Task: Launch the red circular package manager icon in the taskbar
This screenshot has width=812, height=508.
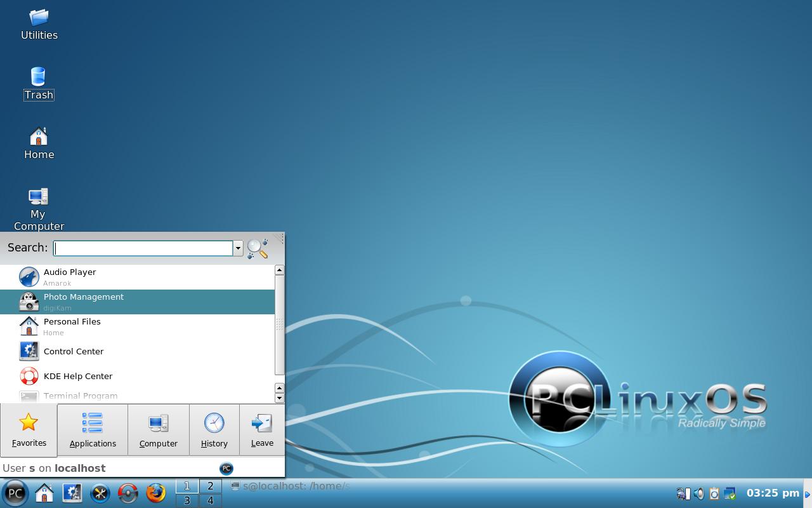Action: (128, 493)
